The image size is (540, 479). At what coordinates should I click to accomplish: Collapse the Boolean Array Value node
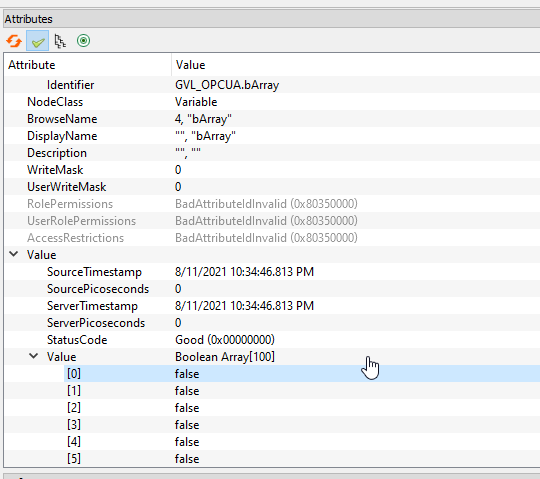coord(33,356)
